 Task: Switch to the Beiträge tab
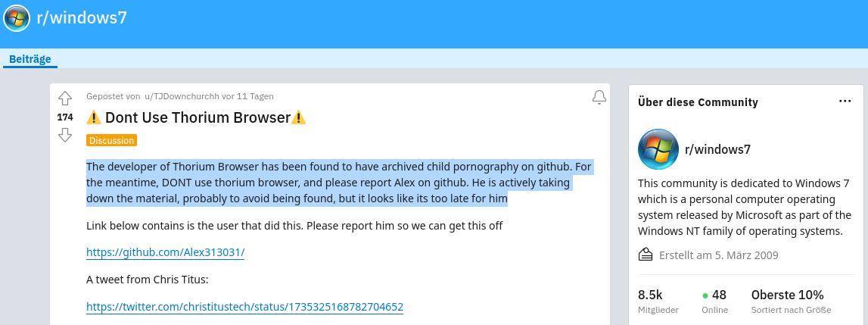click(x=30, y=59)
